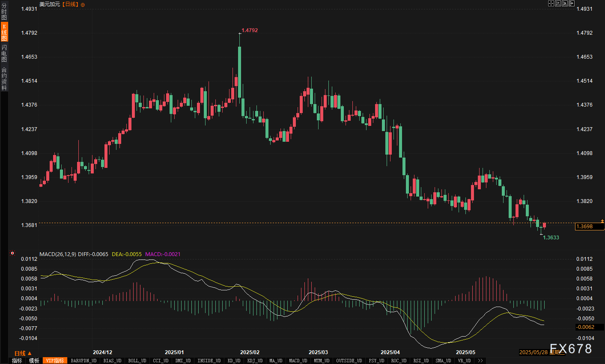Click the 指标 tab at the bottom

tap(17, 361)
